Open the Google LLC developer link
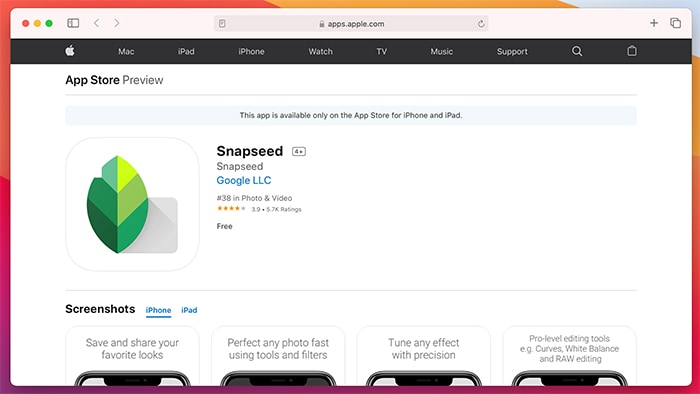The height and width of the screenshot is (394, 700). 244,180
